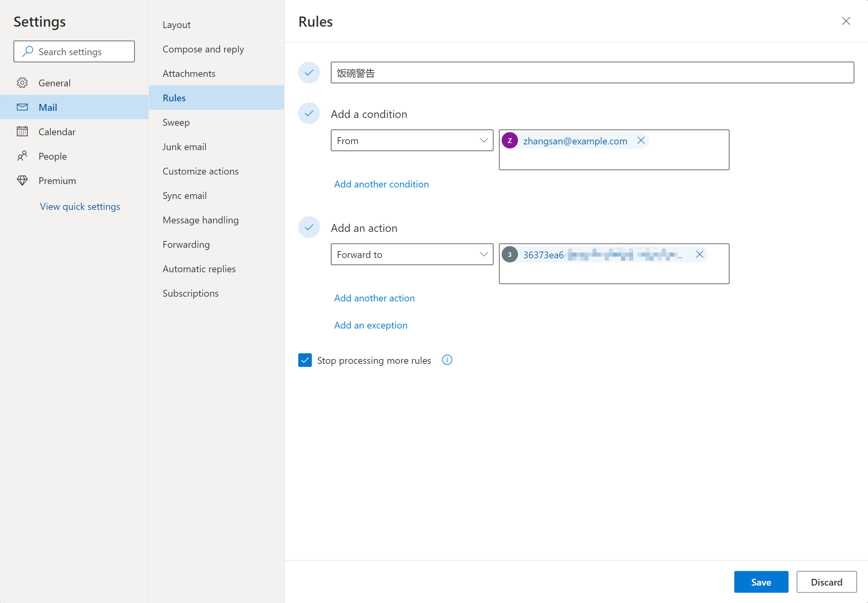
Task: Select the Mail envelope icon
Action: (x=22, y=107)
